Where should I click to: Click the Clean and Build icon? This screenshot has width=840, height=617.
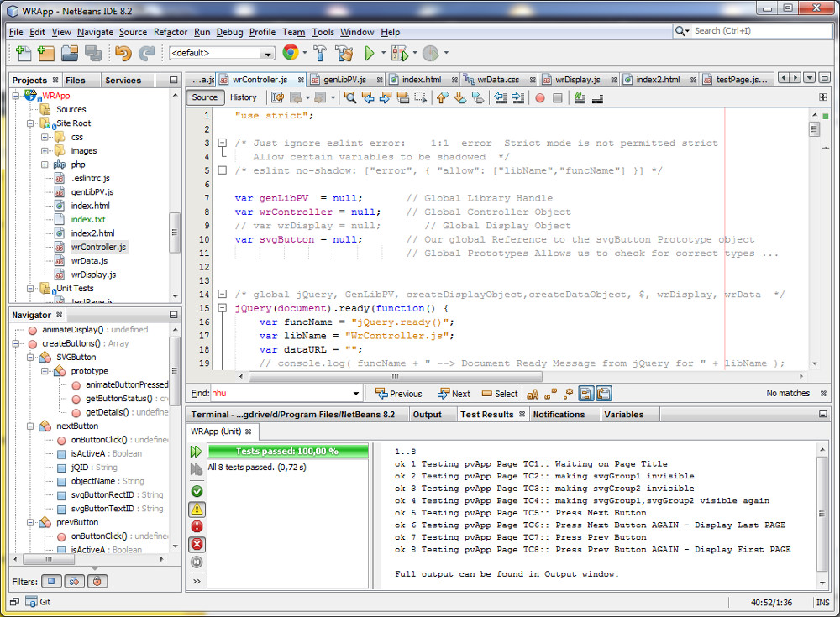[344, 53]
